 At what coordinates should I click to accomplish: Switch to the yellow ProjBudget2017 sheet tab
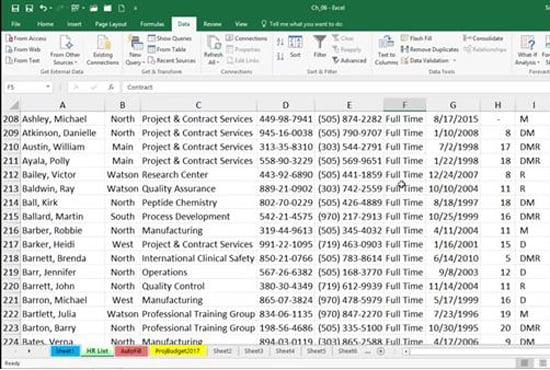(178, 351)
